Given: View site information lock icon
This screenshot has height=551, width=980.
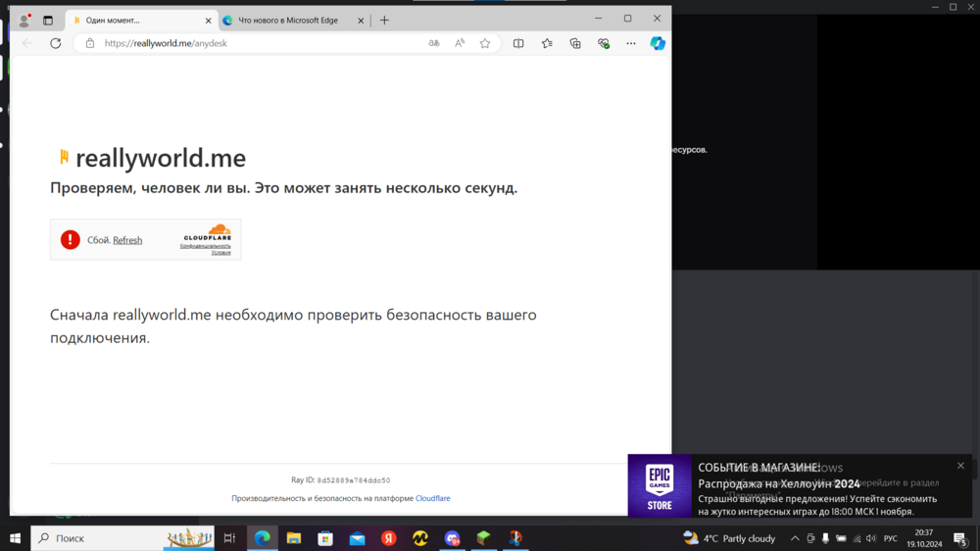Looking at the screenshot, I should pos(90,43).
